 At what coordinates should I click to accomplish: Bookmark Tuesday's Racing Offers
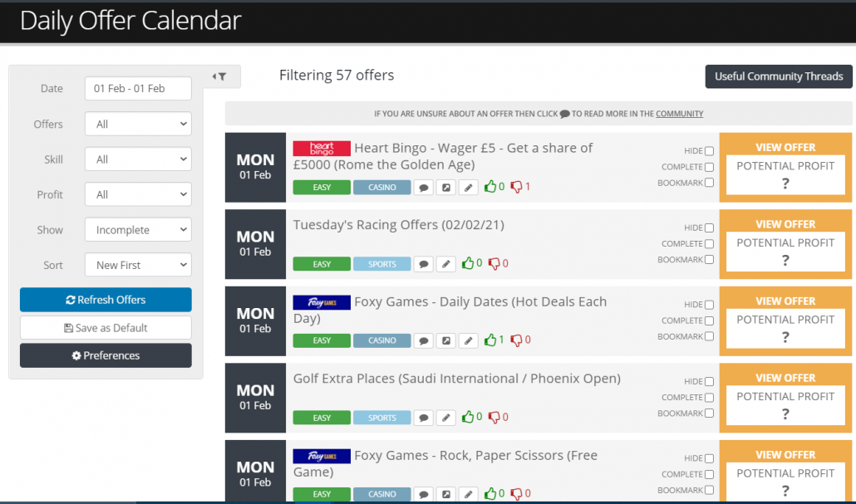point(709,260)
